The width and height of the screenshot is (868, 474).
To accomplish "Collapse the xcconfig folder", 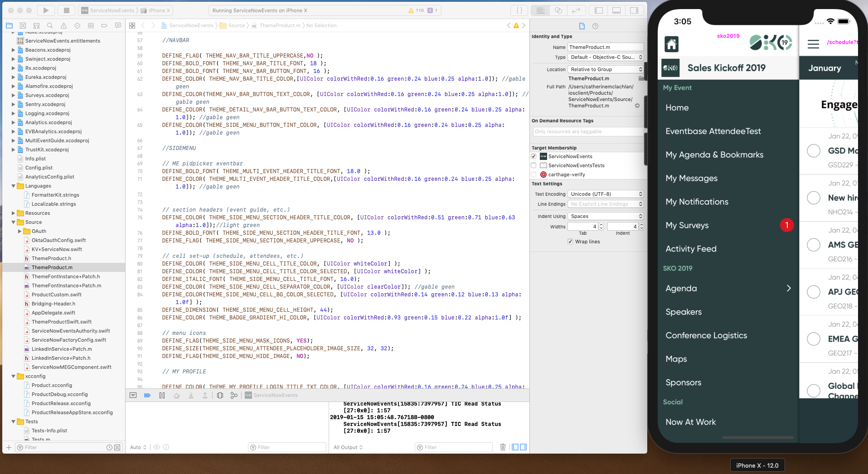I will pos(13,376).
